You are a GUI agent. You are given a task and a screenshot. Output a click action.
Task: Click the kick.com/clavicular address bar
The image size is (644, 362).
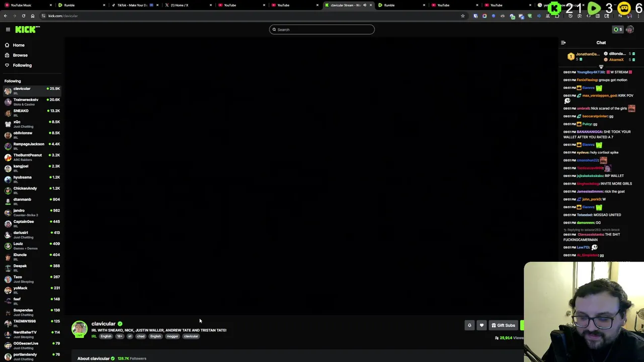[252, 16]
